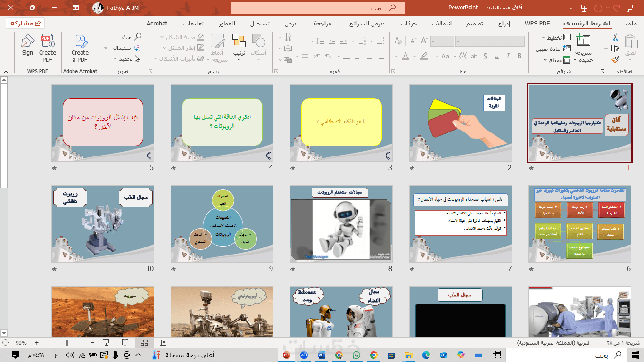Click the Fit slide to window icon

point(6,343)
